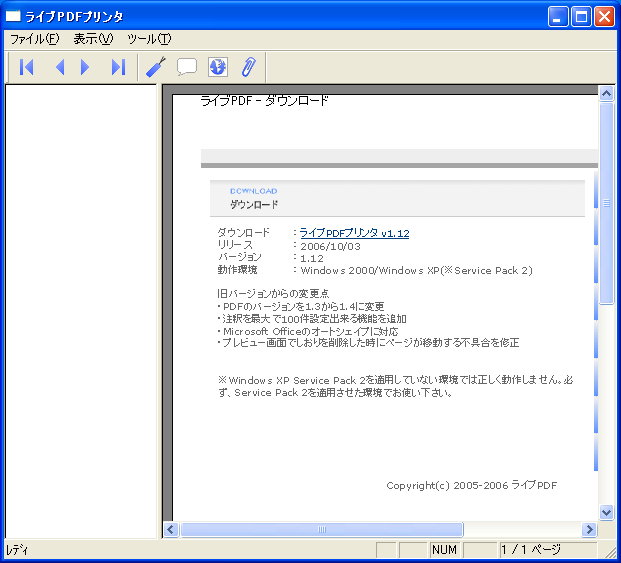Jump to the first page
621x563 pixels.
(x=27, y=67)
